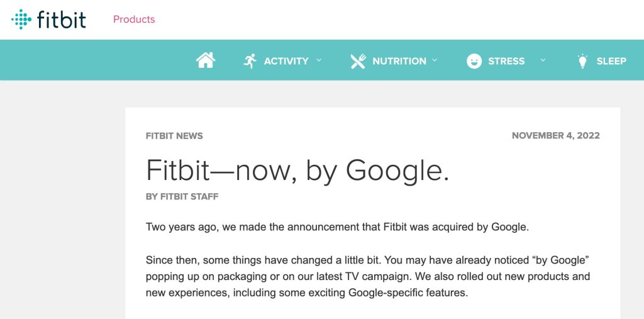Click the Fitbit News category link

tap(174, 136)
